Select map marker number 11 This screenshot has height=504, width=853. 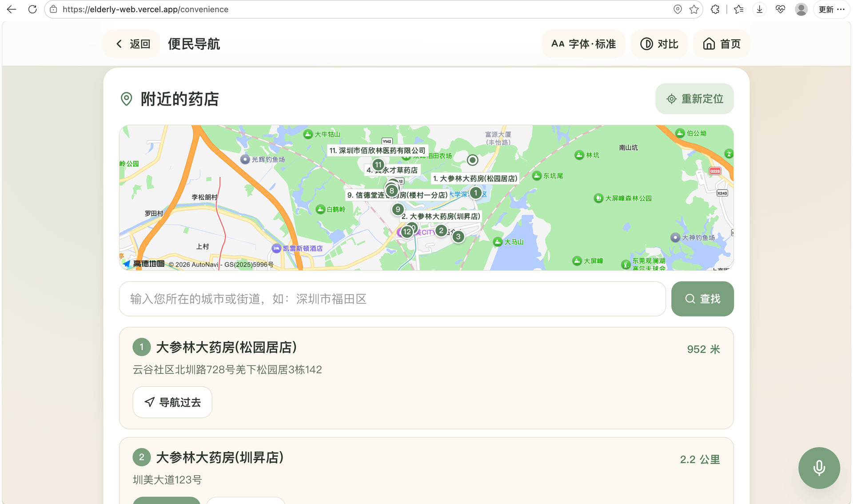click(378, 165)
